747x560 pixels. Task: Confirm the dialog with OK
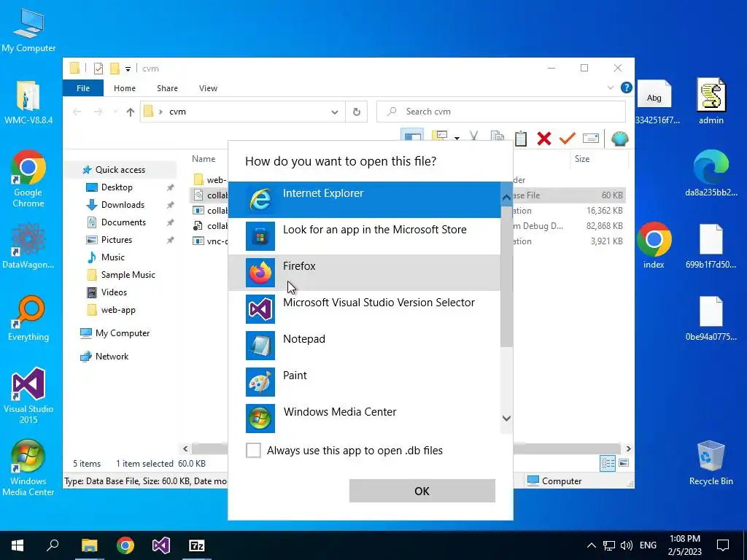[x=422, y=491]
